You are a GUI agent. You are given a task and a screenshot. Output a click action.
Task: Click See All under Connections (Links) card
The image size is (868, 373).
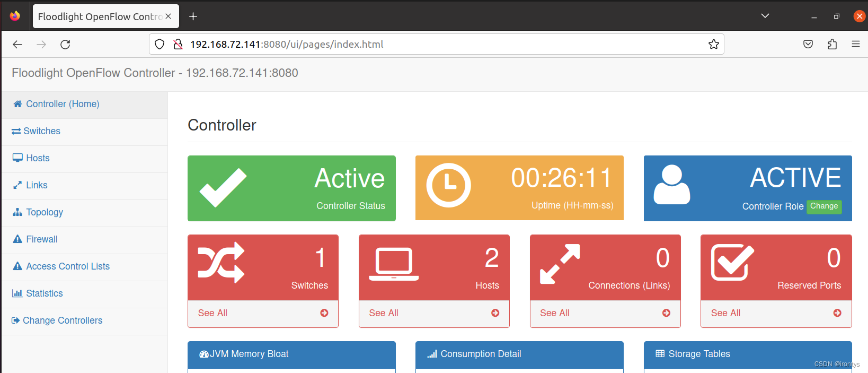555,313
